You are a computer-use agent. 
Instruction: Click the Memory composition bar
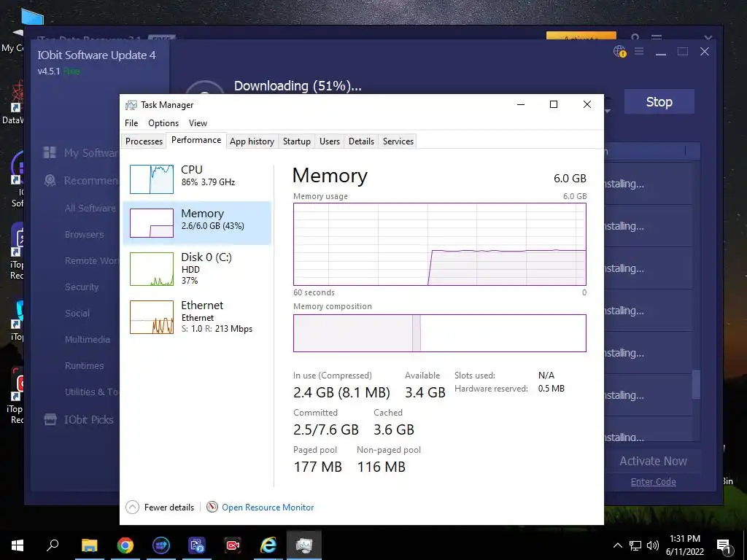point(440,332)
